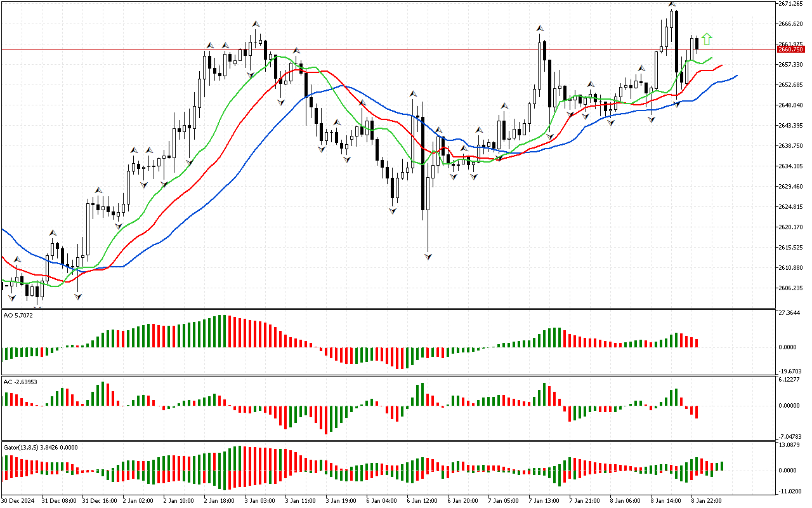
Task: Select the 6 Jan 04:00 time label
Action: click(x=383, y=501)
